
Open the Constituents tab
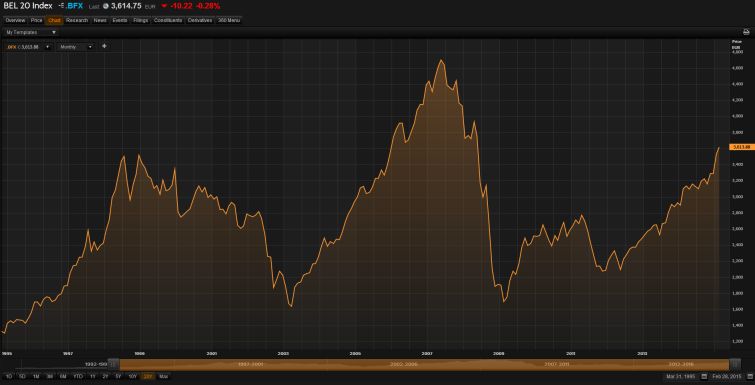[168, 20]
